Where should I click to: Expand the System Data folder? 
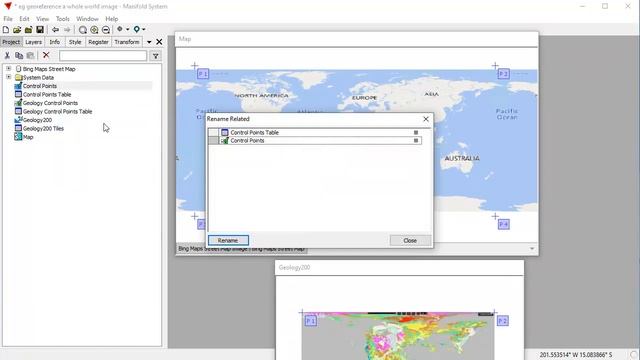9,77
